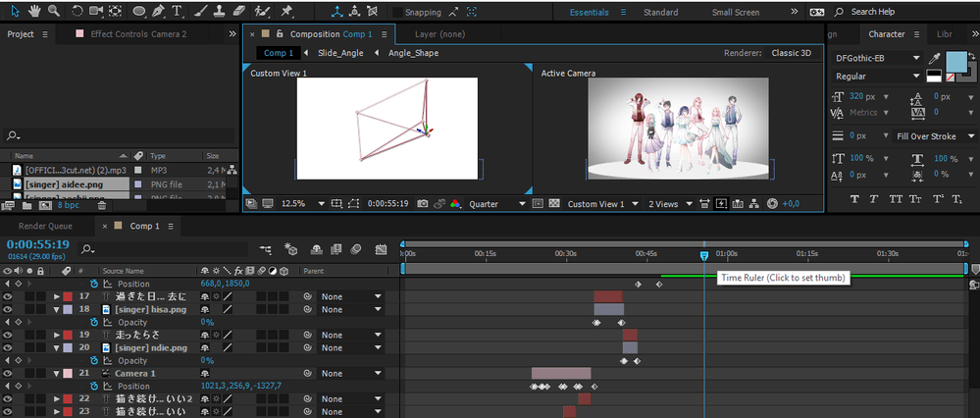The width and height of the screenshot is (980, 418).
Task: Select the Brush tool
Action: click(x=199, y=11)
